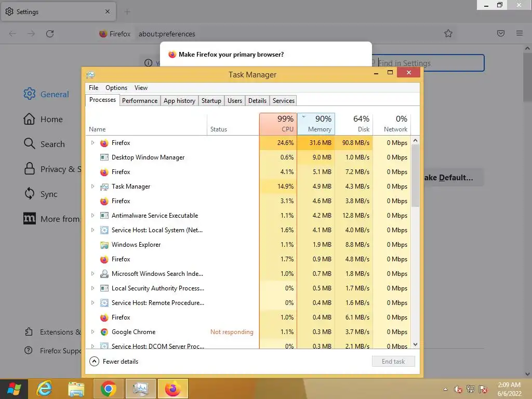This screenshot has height=399, width=532.
Task: Expand Service Host: Local System group
Action: pyautogui.click(x=92, y=230)
